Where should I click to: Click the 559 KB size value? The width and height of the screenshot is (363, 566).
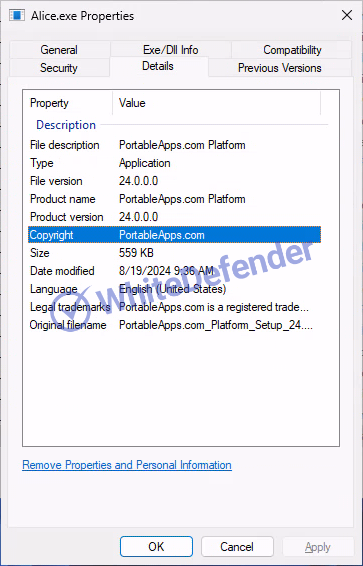pos(136,253)
